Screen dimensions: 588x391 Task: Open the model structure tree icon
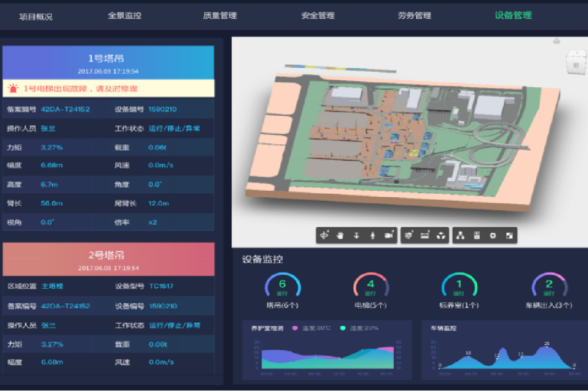pos(460,236)
